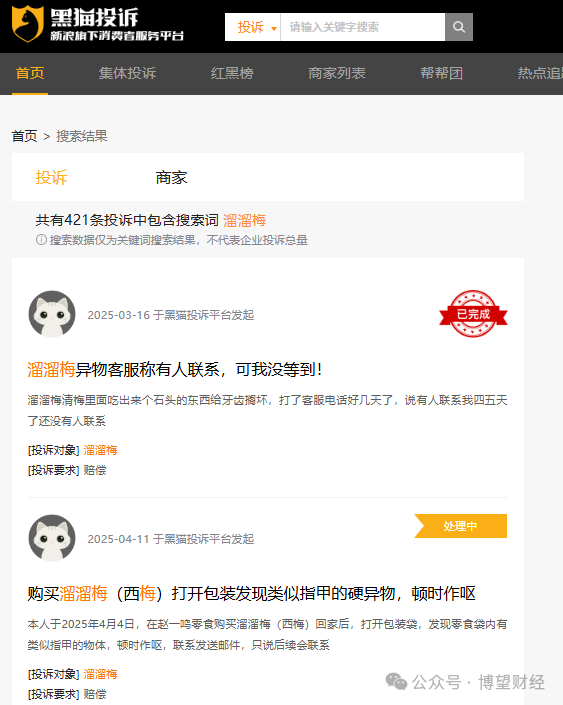This screenshot has height=705, width=563.
Task: Open the 红黑榜 navigation item
Action: (232, 73)
